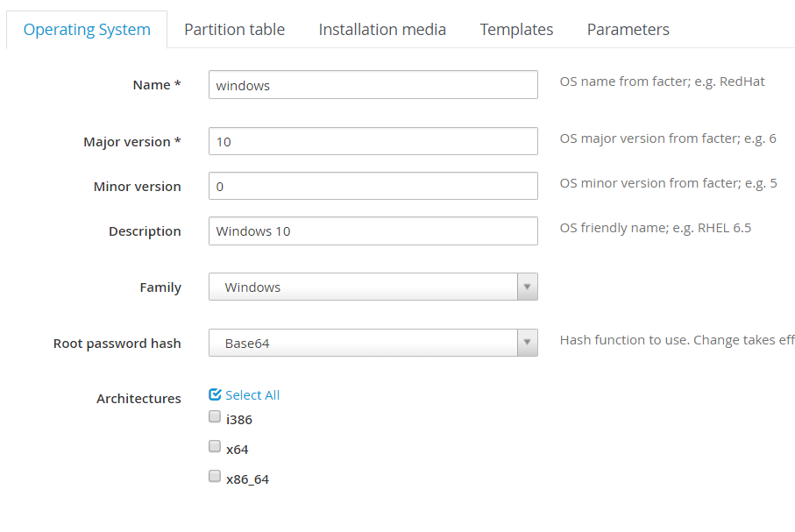The image size is (795, 532).
Task: Click the Family dropdown arrow
Action: 528,287
